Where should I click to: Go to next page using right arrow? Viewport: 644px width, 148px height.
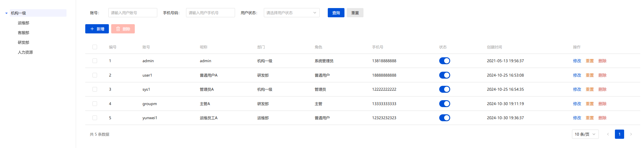coord(631,134)
